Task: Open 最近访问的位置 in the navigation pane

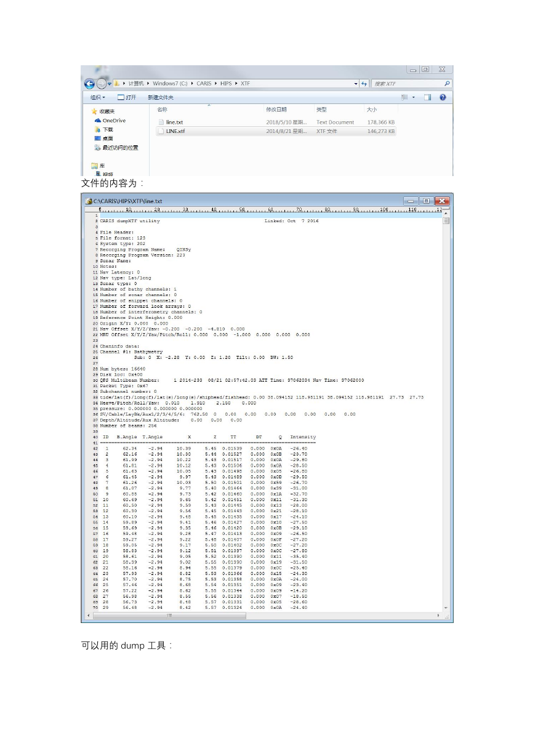Action: (116, 148)
